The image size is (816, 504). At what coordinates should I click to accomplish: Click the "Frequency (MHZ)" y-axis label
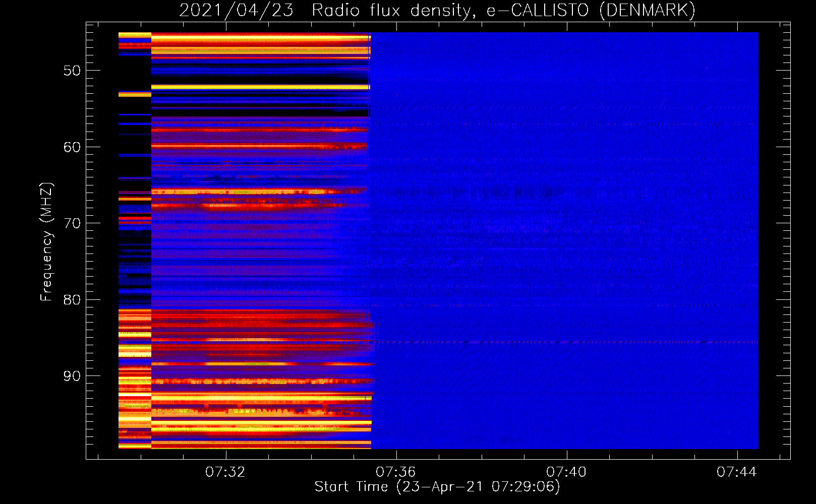point(46,242)
